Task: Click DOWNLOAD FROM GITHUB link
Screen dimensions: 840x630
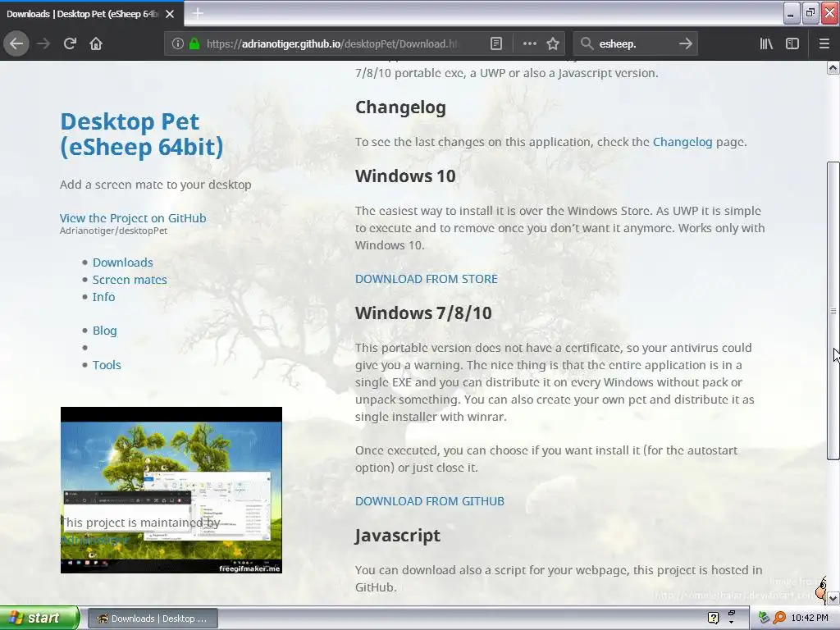Action: (430, 501)
